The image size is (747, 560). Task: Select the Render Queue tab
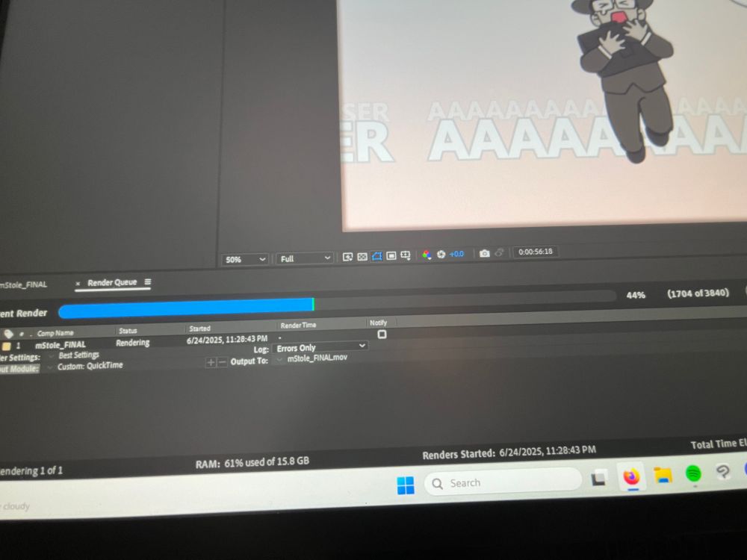tap(112, 282)
